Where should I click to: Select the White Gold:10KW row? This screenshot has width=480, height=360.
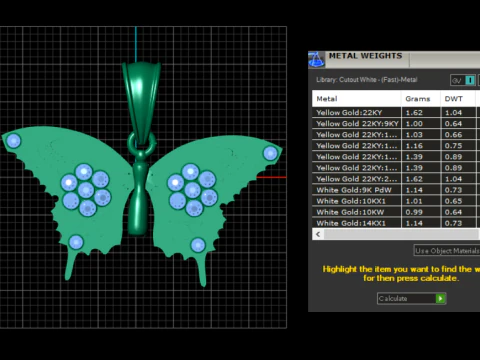[396, 212]
